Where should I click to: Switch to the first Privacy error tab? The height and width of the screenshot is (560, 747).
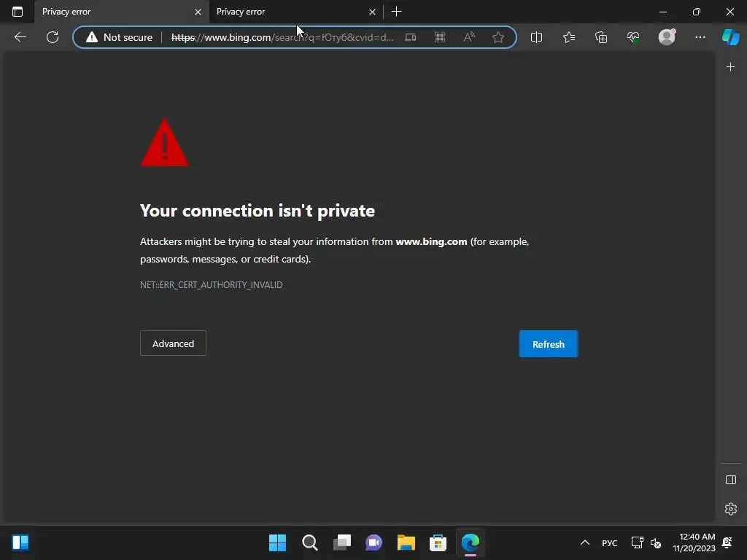(x=121, y=12)
